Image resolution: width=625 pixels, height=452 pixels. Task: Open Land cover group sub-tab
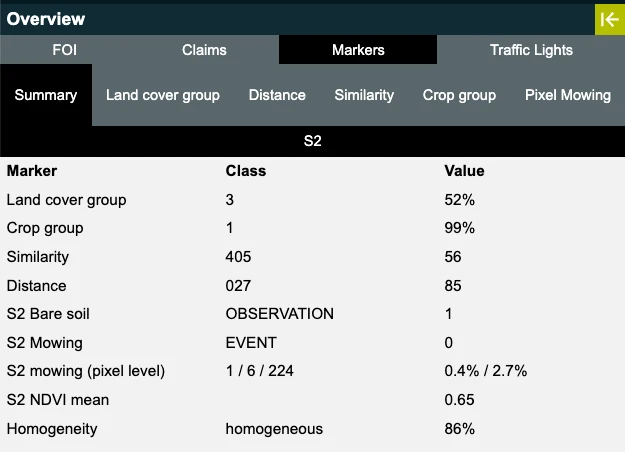click(x=163, y=95)
